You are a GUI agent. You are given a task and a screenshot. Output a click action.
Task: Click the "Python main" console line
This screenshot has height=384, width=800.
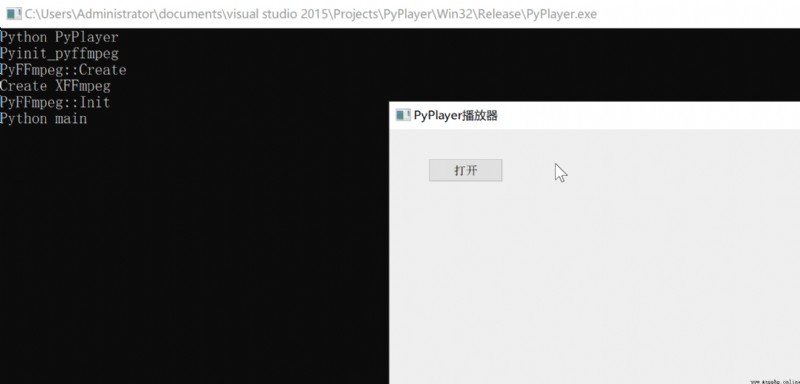43,119
